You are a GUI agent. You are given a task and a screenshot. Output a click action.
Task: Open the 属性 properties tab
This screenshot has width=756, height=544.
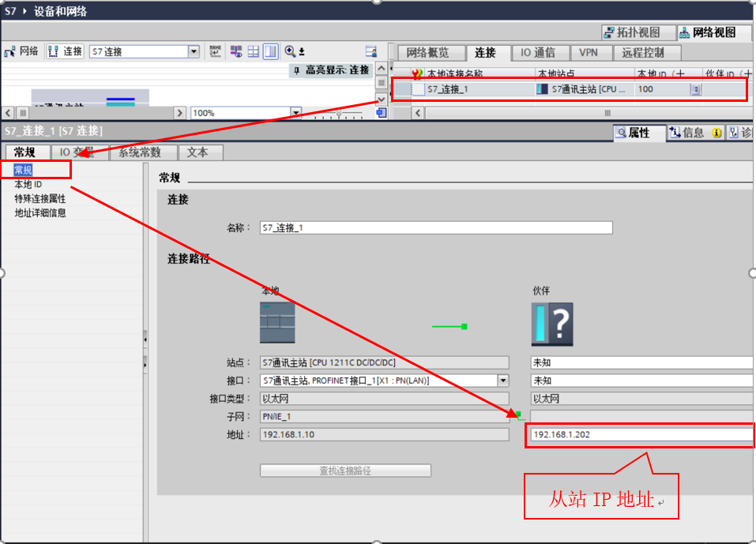(639, 133)
